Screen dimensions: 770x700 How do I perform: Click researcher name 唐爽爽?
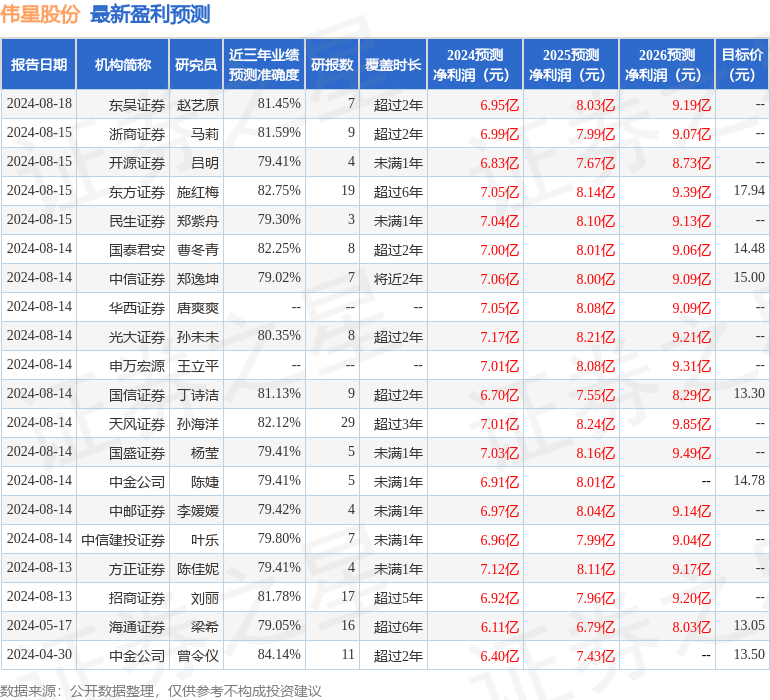[198, 308]
